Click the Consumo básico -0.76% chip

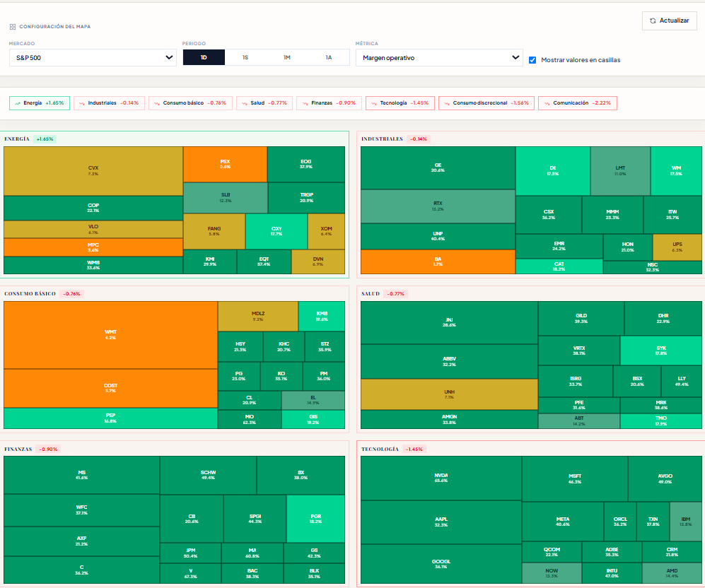pyautogui.click(x=191, y=103)
